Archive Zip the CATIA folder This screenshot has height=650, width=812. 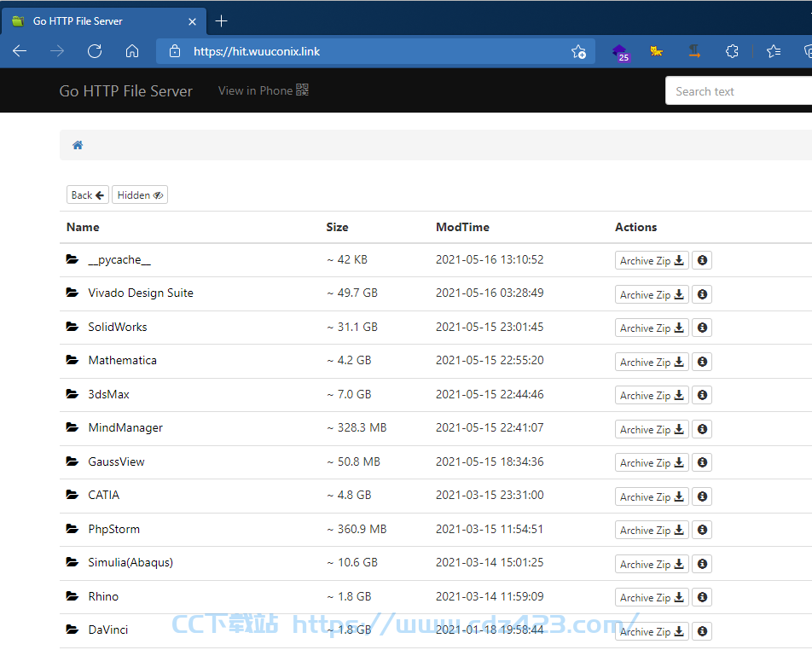pyautogui.click(x=652, y=496)
